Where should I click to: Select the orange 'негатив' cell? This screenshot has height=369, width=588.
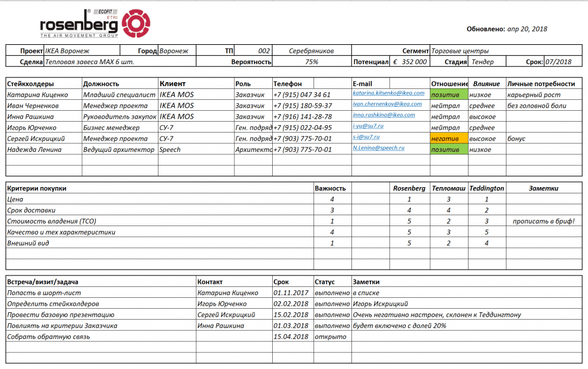coord(449,138)
